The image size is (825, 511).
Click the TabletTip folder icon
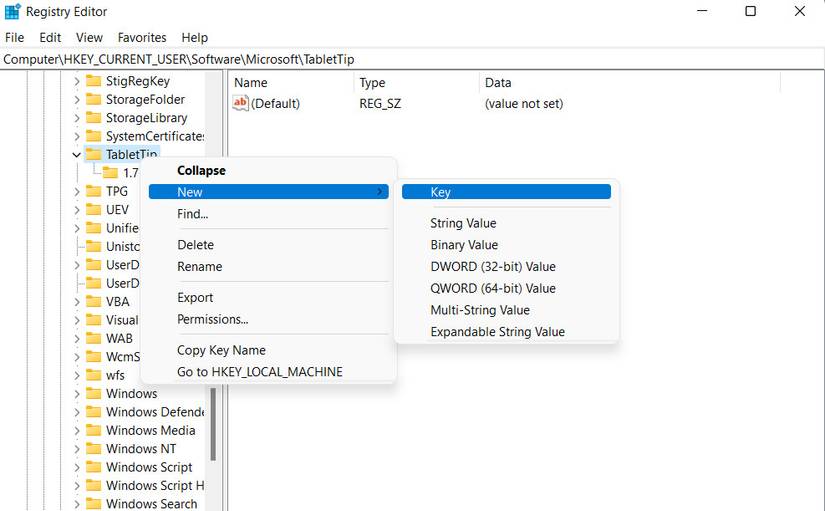point(93,154)
